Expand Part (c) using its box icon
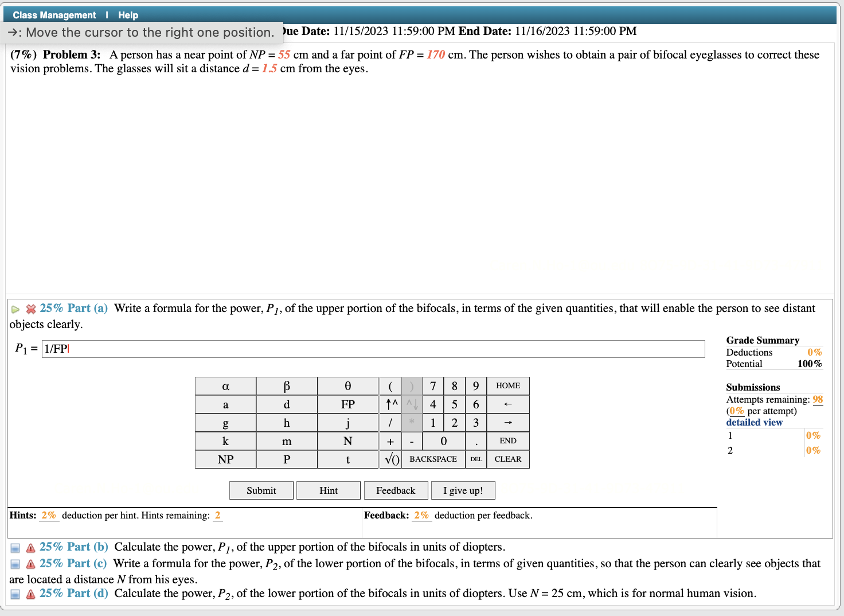This screenshot has height=616, width=844. 15,565
